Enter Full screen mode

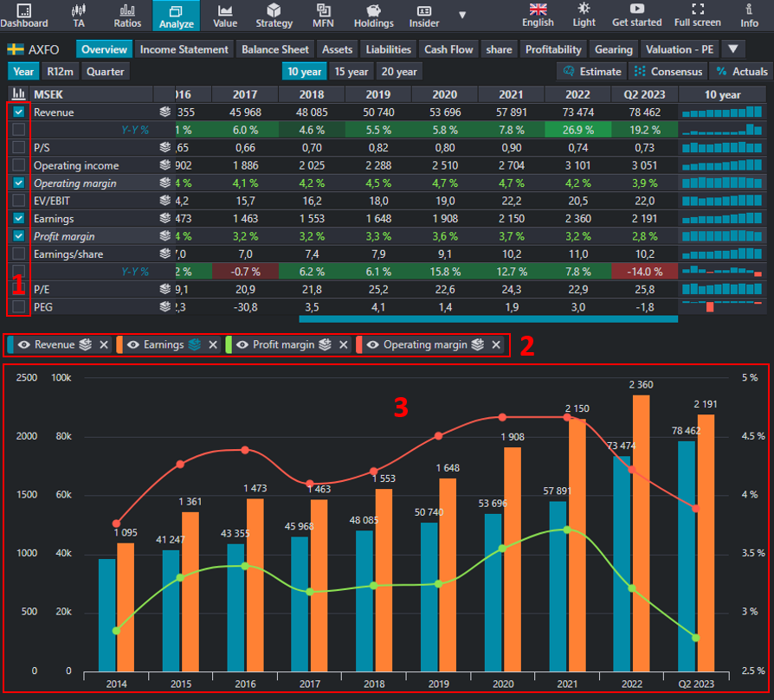[x=698, y=15]
